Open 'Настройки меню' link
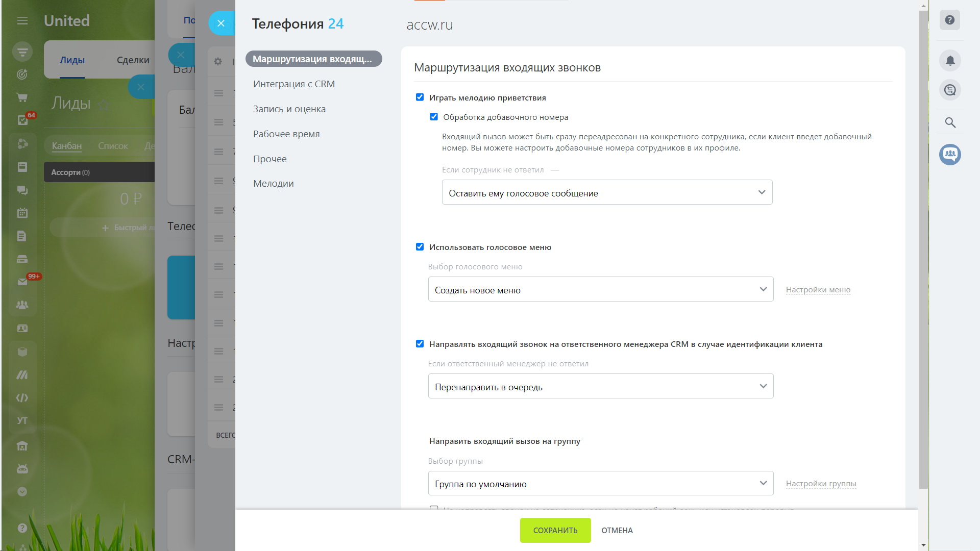 818,290
